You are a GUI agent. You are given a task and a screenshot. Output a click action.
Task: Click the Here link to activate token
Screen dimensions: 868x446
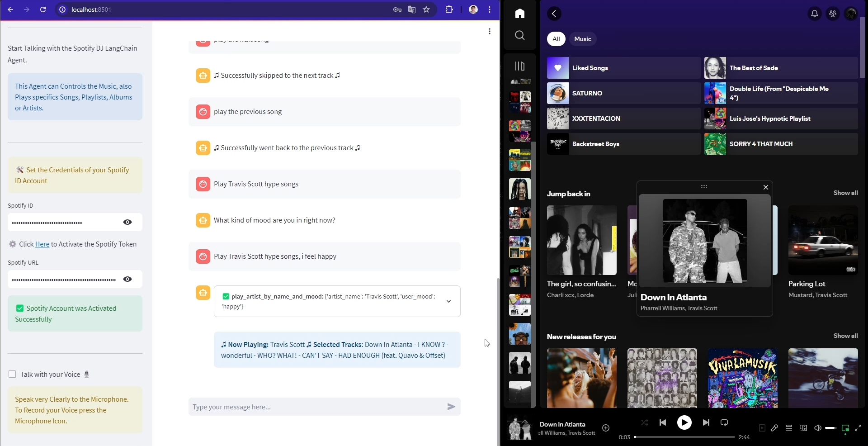[42, 244]
